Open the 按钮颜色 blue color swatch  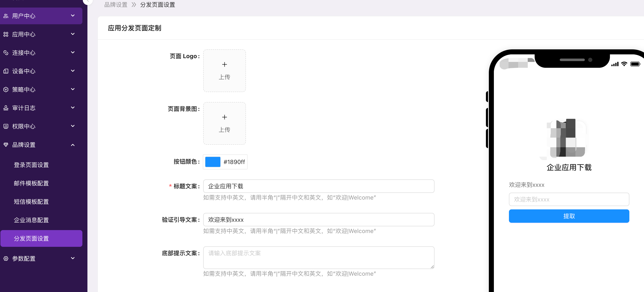(213, 162)
